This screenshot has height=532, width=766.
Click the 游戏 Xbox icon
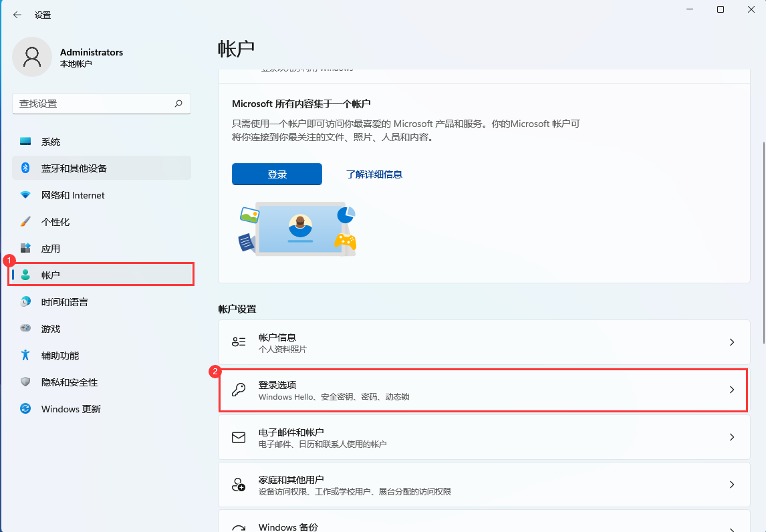23,328
